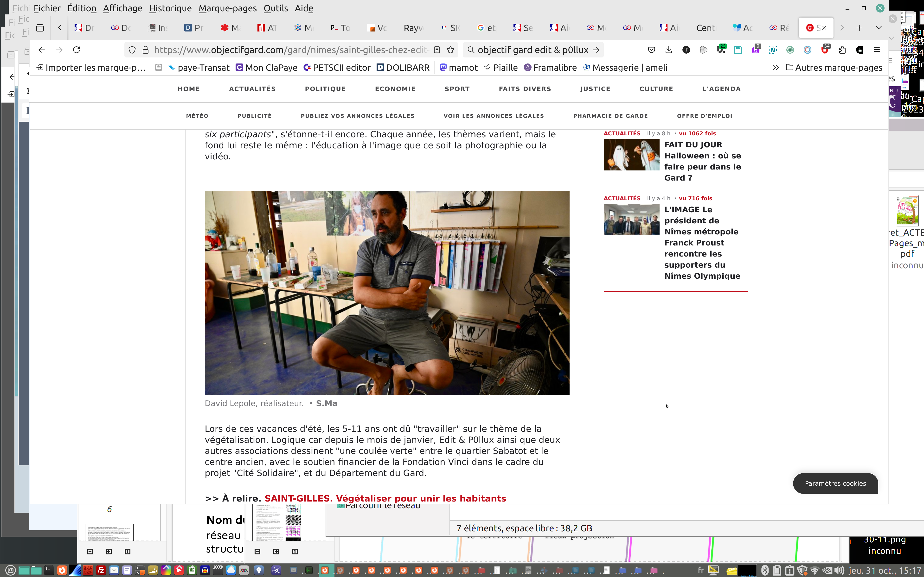Open the Firefox hamburger application menu
This screenshot has height=577, width=924.
tap(877, 50)
